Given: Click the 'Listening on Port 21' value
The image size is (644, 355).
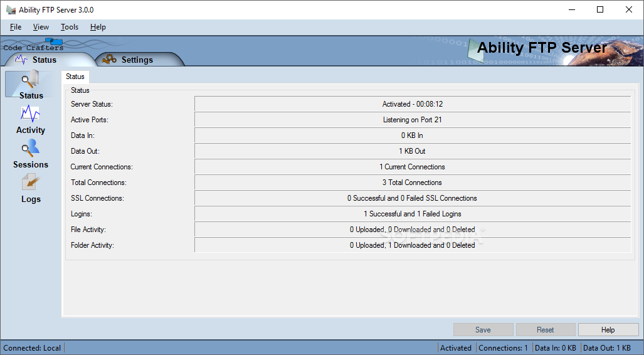Looking at the screenshot, I should click(413, 120).
